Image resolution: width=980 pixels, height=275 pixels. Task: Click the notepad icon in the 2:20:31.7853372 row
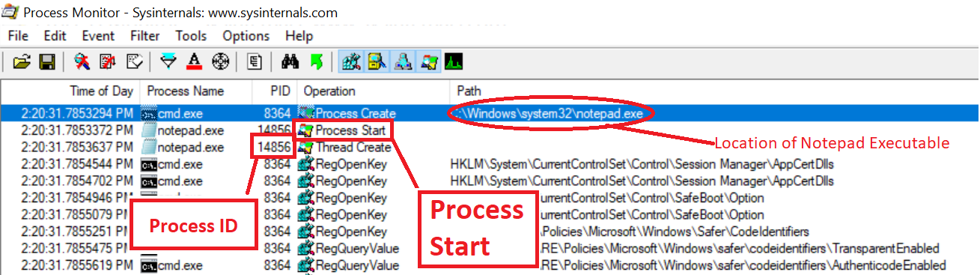click(x=148, y=130)
